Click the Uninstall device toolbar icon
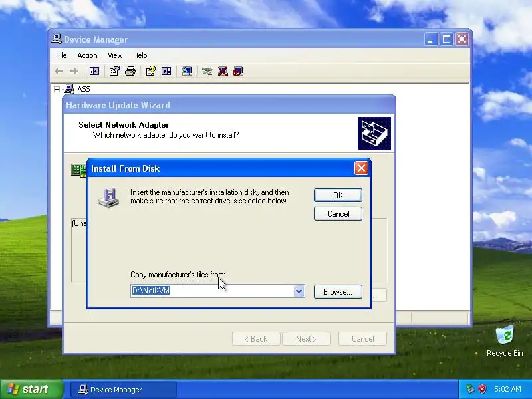The width and height of the screenshot is (532, 399). (223, 71)
